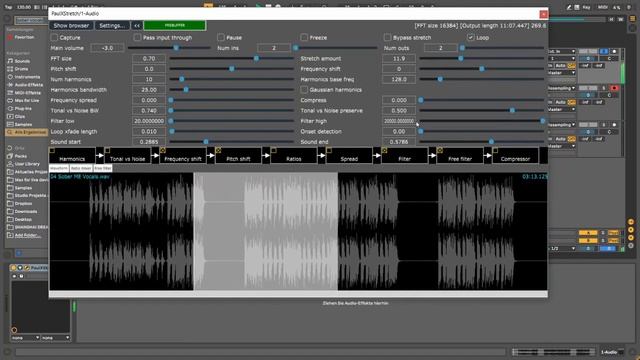Toggle the Spread module enable box
Screen dimensions: 640x360
(x=329, y=150)
